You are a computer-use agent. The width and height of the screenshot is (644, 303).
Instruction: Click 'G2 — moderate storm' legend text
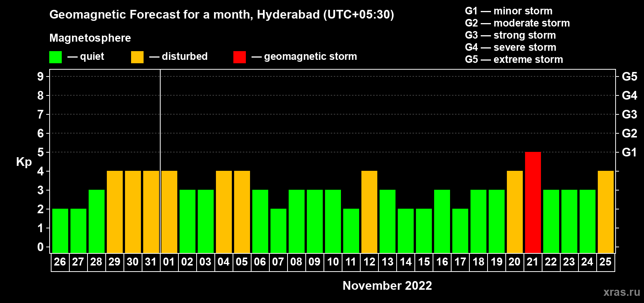click(517, 23)
